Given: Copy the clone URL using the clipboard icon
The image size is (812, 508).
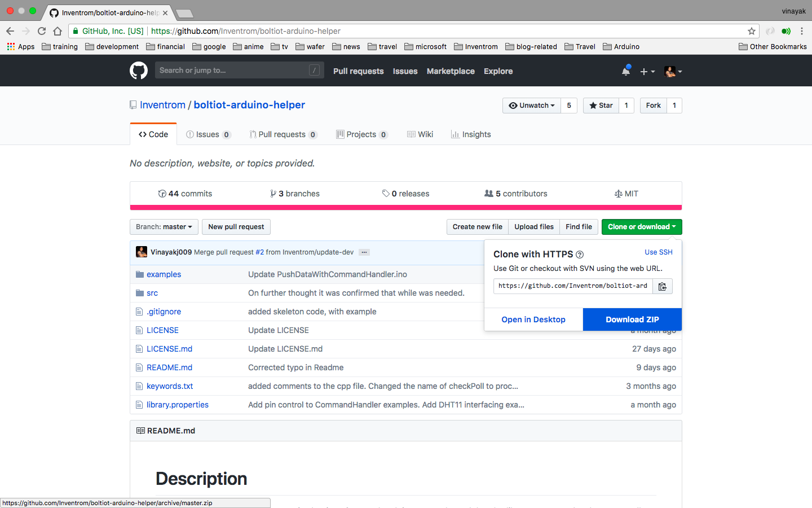Looking at the screenshot, I should click(x=662, y=286).
